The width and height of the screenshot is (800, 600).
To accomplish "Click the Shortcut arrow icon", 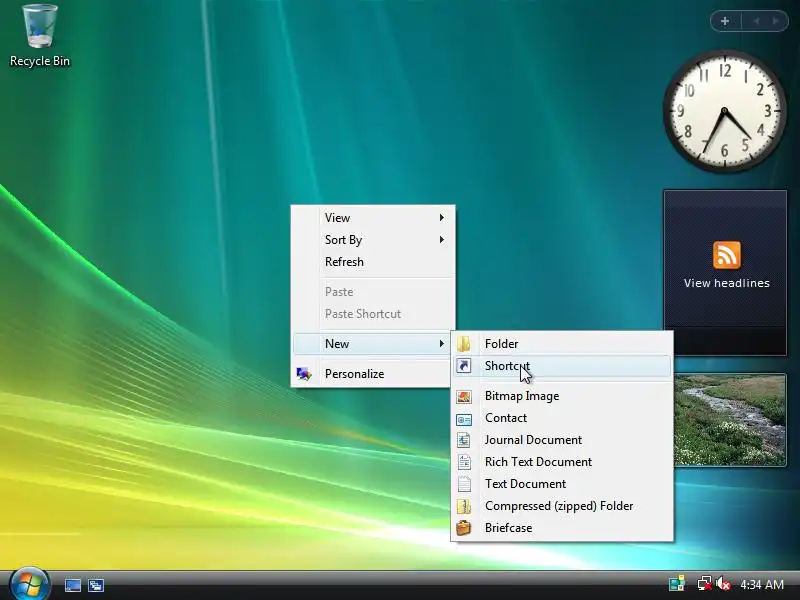I will (464, 366).
